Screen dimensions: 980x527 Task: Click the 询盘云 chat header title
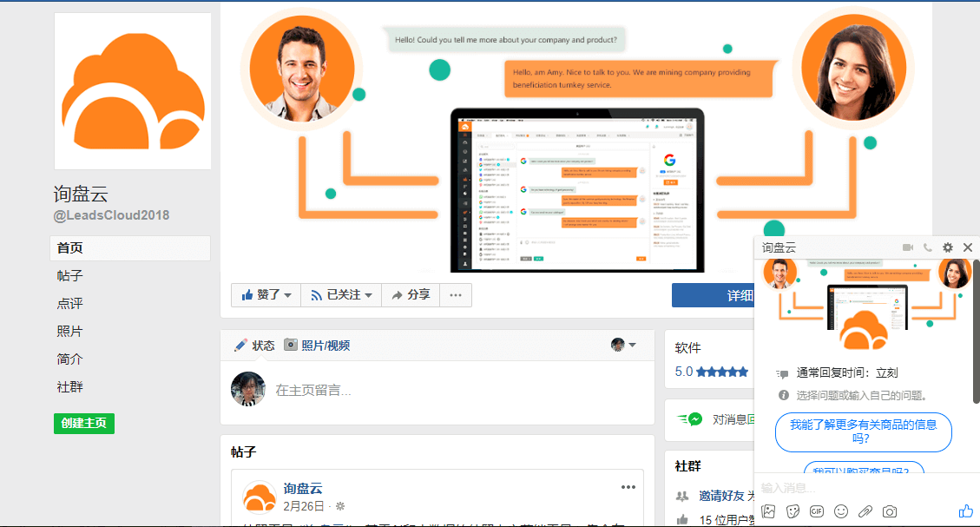pyautogui.click(x=779, y=247)
